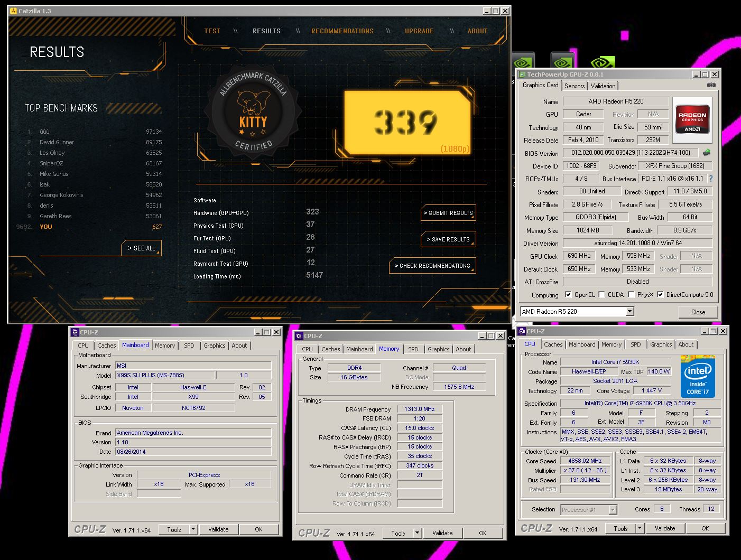Click Validate in the Mainboard CPU-Z window
This screenshot has height=560, width=741.
[218, 529]
